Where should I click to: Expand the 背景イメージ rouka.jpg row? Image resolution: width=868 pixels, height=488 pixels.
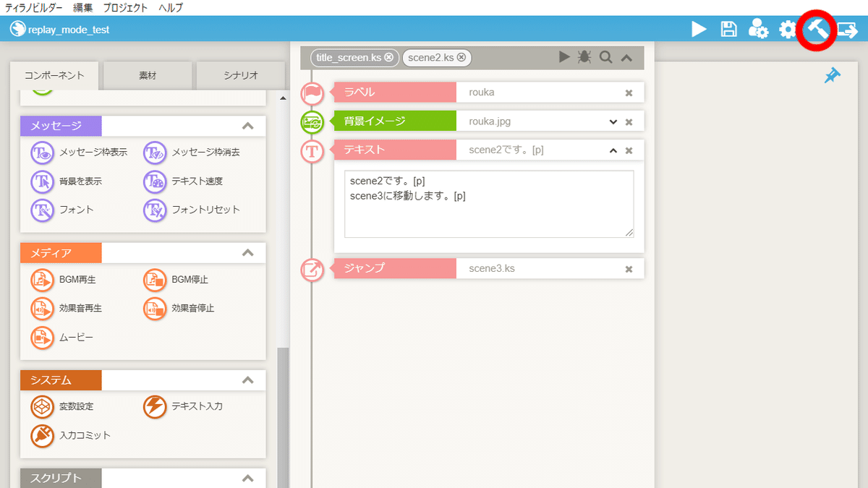point(613,121)
